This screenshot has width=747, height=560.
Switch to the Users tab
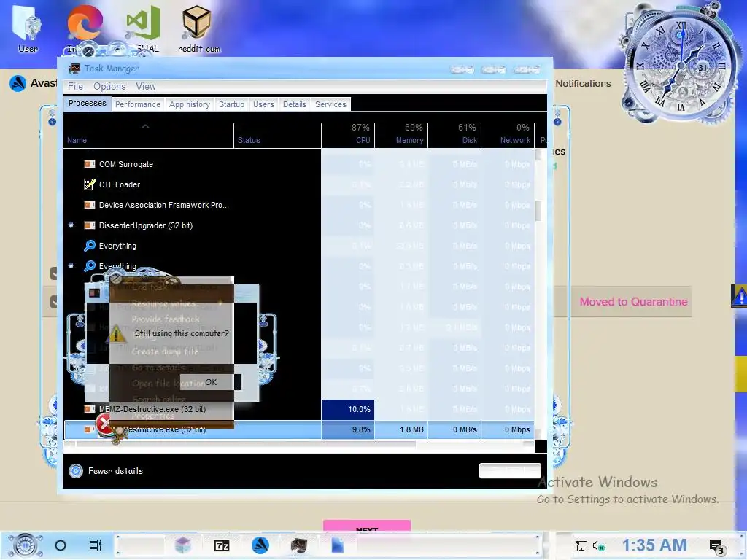click(x=263, y=104)
